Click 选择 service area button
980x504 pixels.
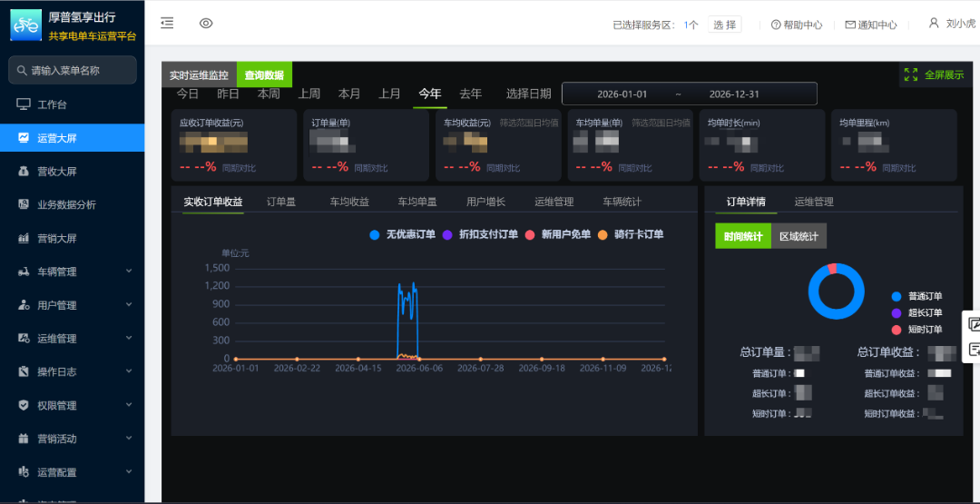[x=724, y=25]
